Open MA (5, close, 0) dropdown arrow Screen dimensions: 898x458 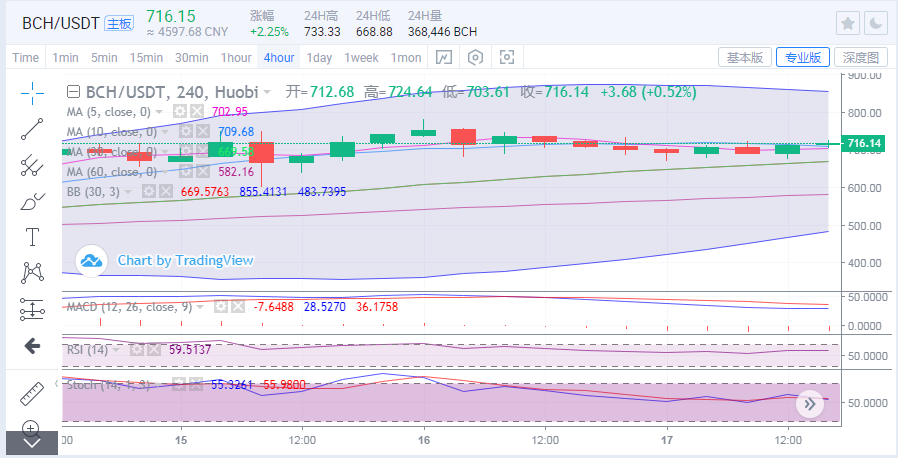(159, 112)
